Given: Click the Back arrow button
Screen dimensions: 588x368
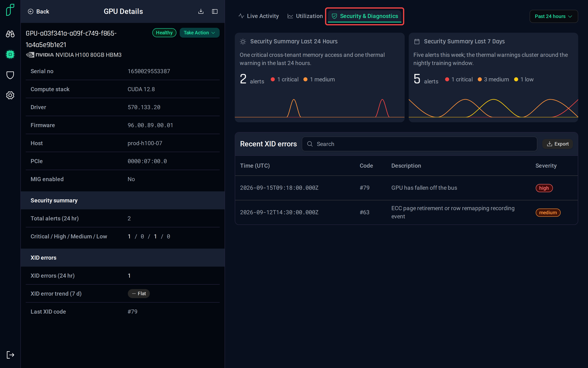Looking at the screenshot, I should click(x=38, y=11).
